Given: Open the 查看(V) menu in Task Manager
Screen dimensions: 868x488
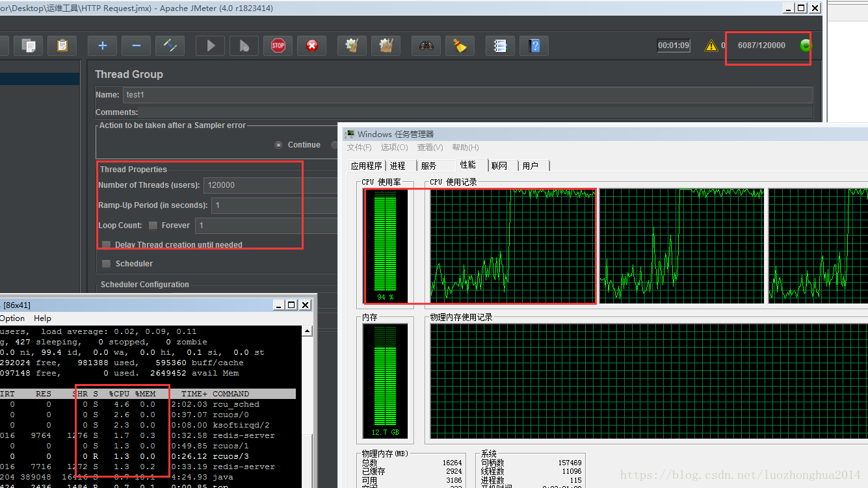Looking at the screenshot, I should (430, 148).
